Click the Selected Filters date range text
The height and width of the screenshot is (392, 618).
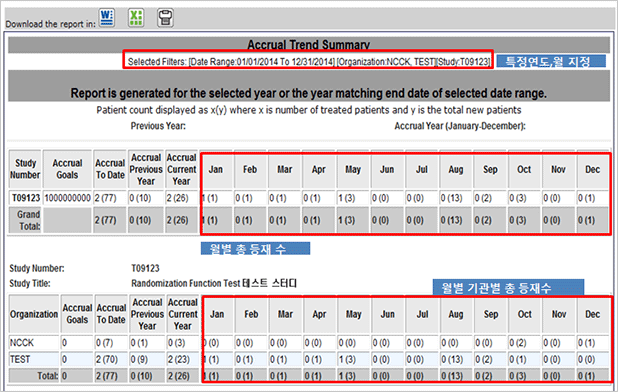262,62
